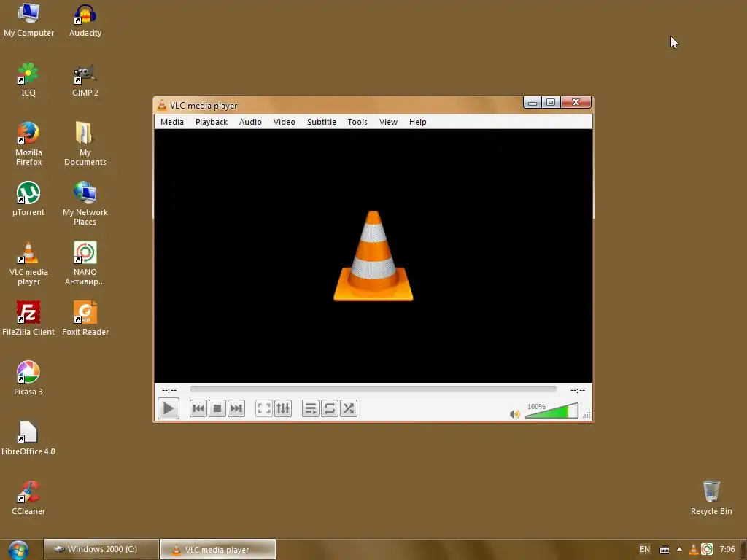Open the Help menu
This screenshot has width=747, height=560.
click(x=418, y=122)
